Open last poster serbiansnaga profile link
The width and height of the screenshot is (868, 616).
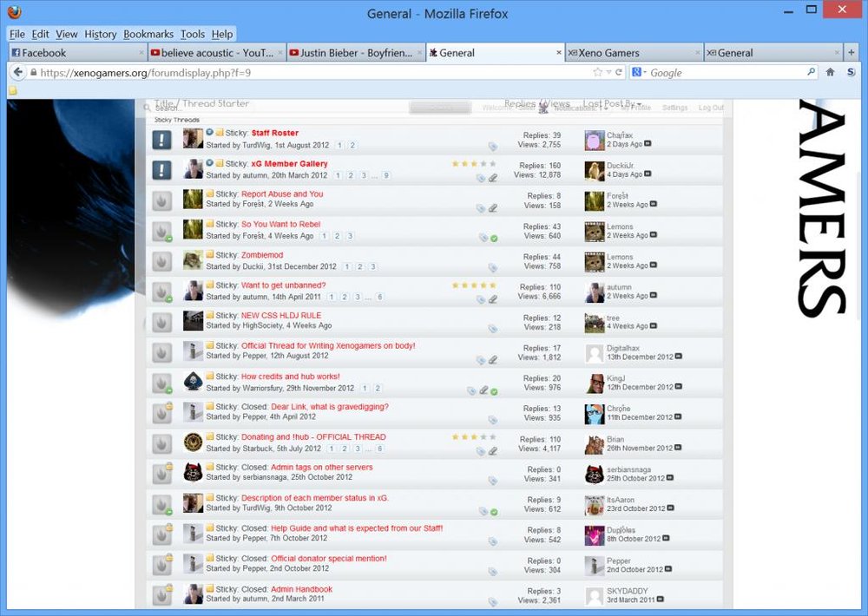[628, 469]
